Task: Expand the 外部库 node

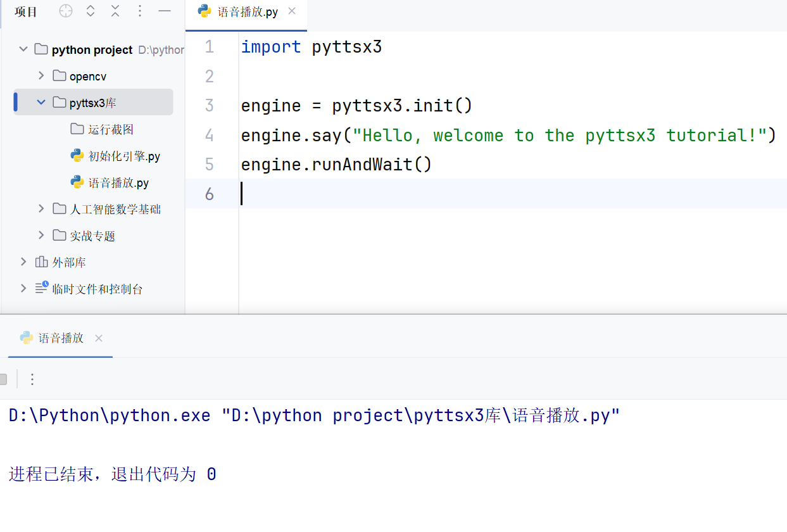Action: [23, 262]
